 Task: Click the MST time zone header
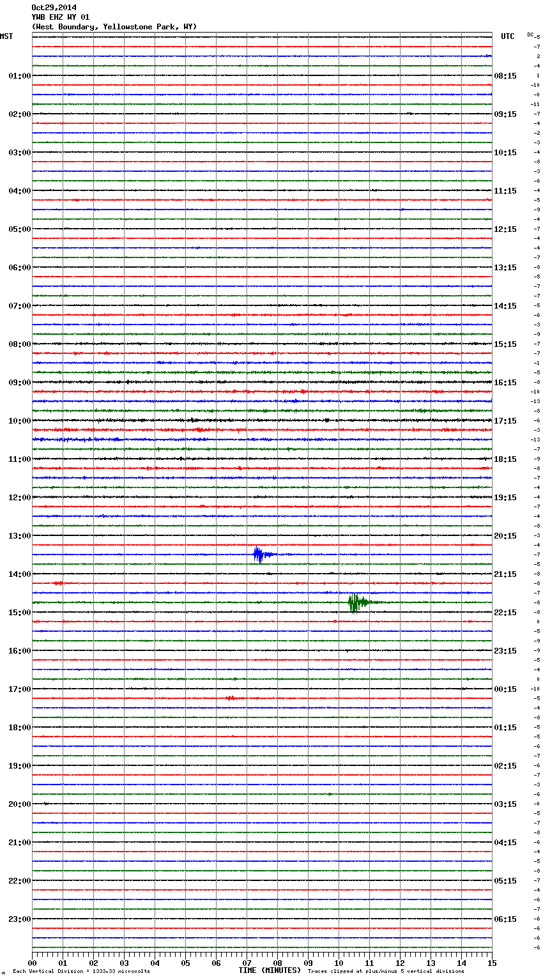[x=6, y=36]
